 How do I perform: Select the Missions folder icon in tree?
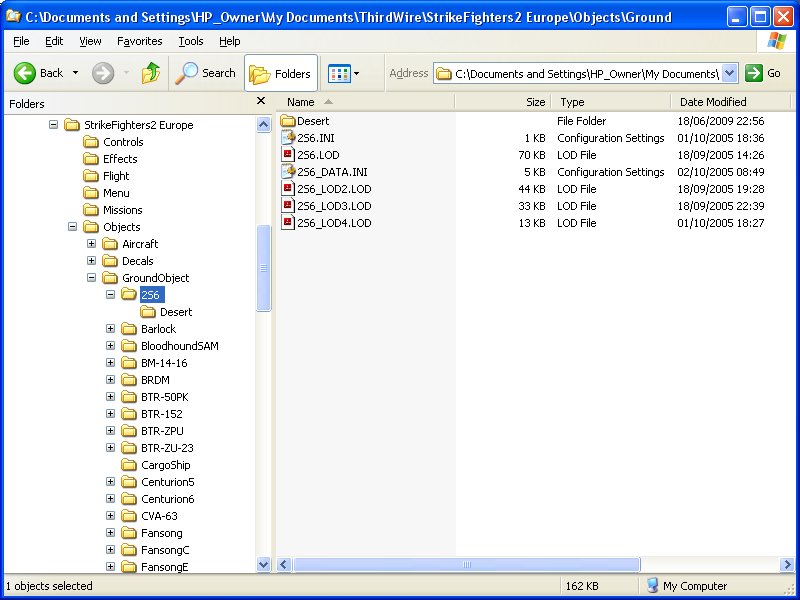91,210
